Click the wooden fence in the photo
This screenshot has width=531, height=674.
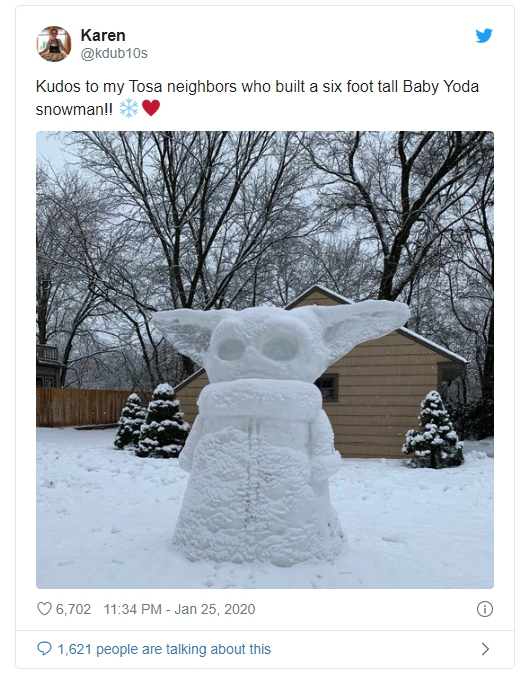(82, 407)
